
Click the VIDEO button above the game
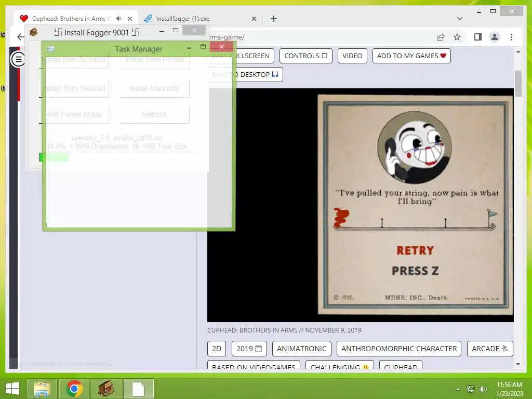pos(352,56)
